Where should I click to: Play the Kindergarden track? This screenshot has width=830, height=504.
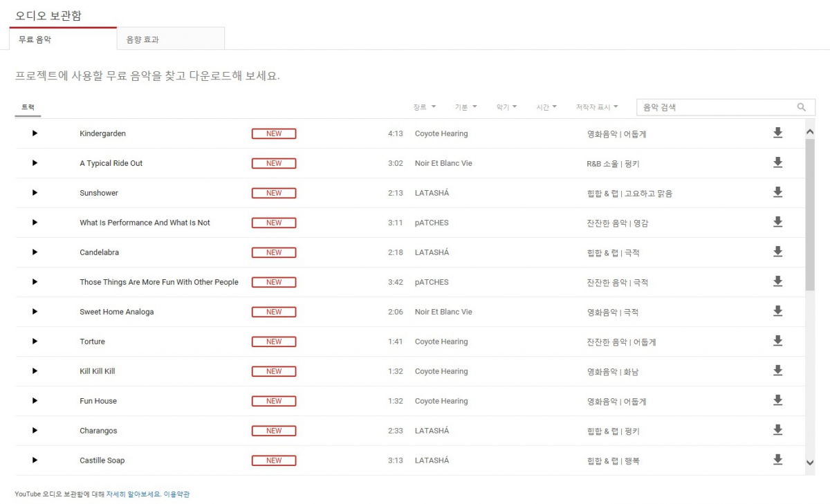[x=35, y=133]
